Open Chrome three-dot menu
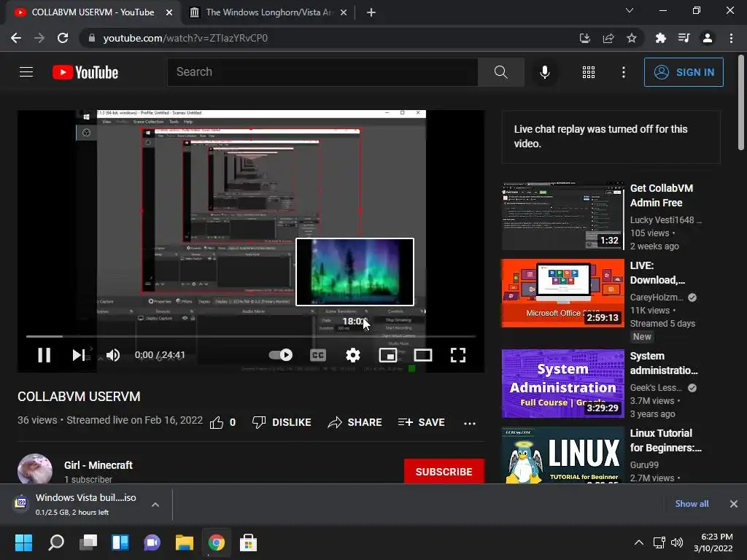747x560 pixels. [731, 38]
